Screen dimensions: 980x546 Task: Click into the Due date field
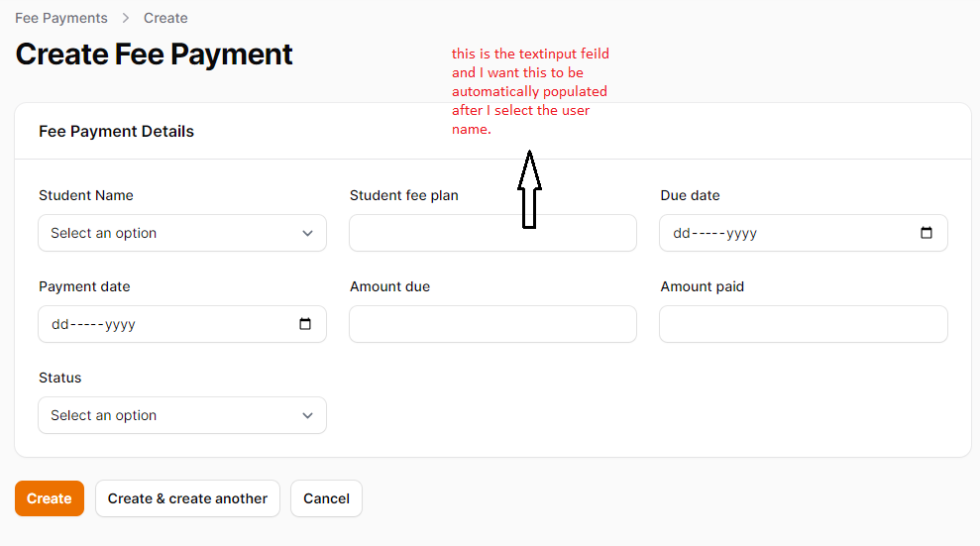804,233
